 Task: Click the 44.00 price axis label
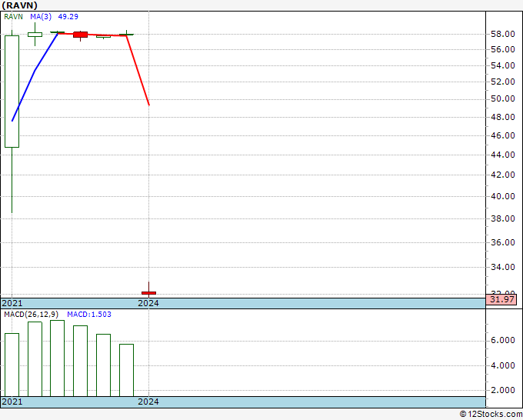point(503,155)
